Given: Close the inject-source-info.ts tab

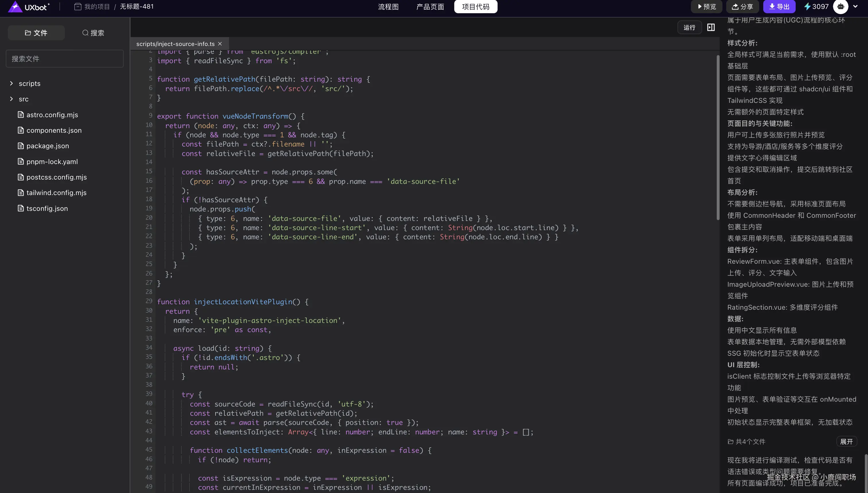Looking at the screenshot, I should 220,44.
